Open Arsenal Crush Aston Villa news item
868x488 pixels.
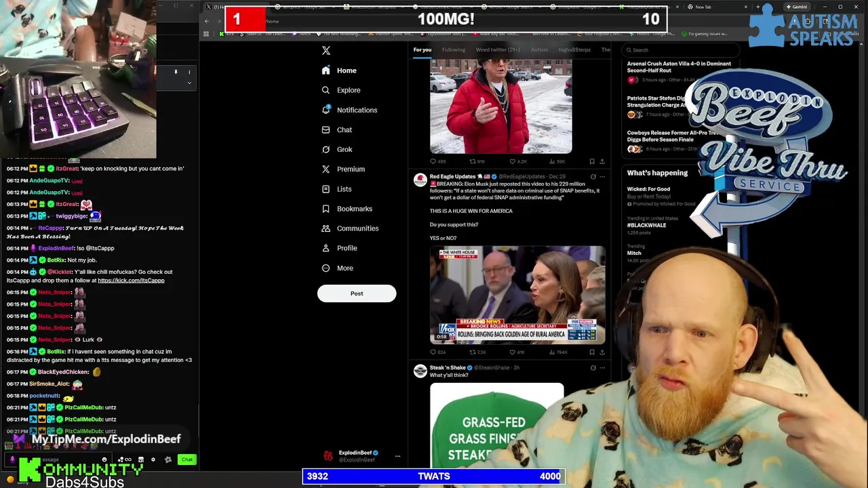(x=679, y=67)
